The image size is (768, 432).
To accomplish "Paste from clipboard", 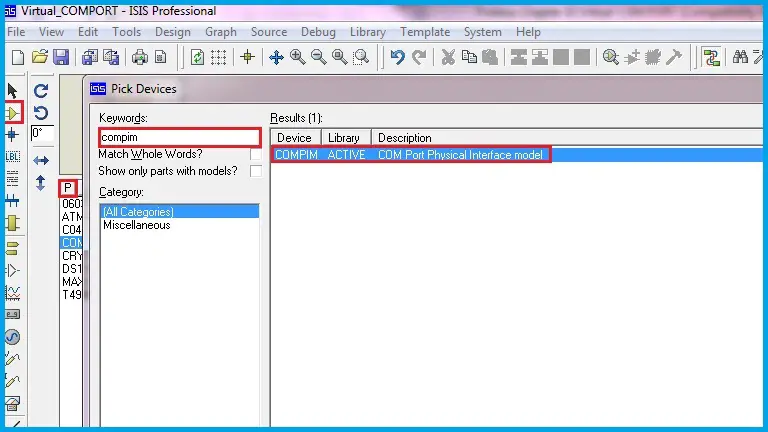I will coord(490,57).
